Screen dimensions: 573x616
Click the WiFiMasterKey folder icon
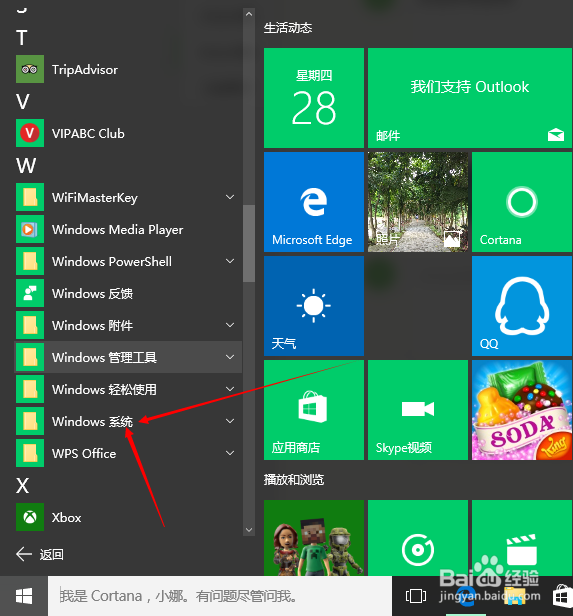pos(30,197)
